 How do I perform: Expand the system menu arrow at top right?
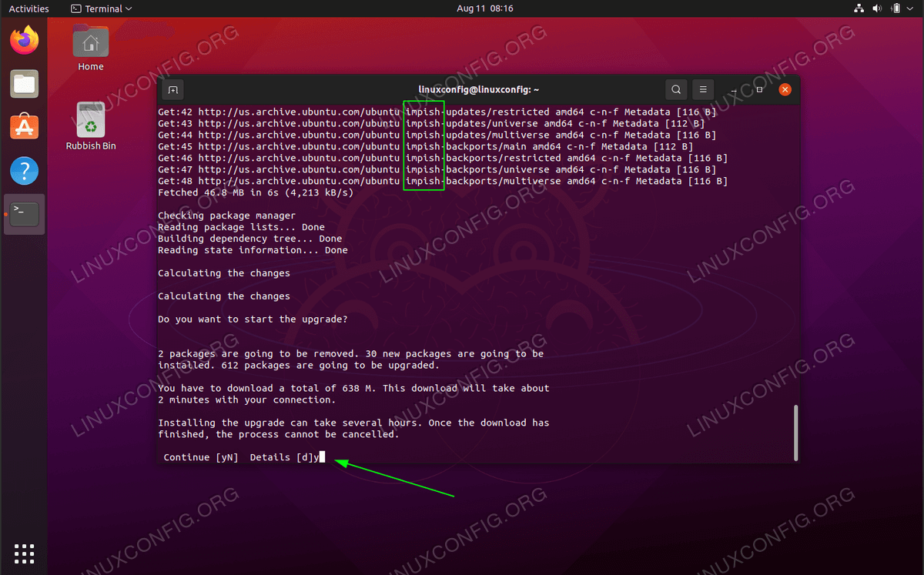point(912,8)
